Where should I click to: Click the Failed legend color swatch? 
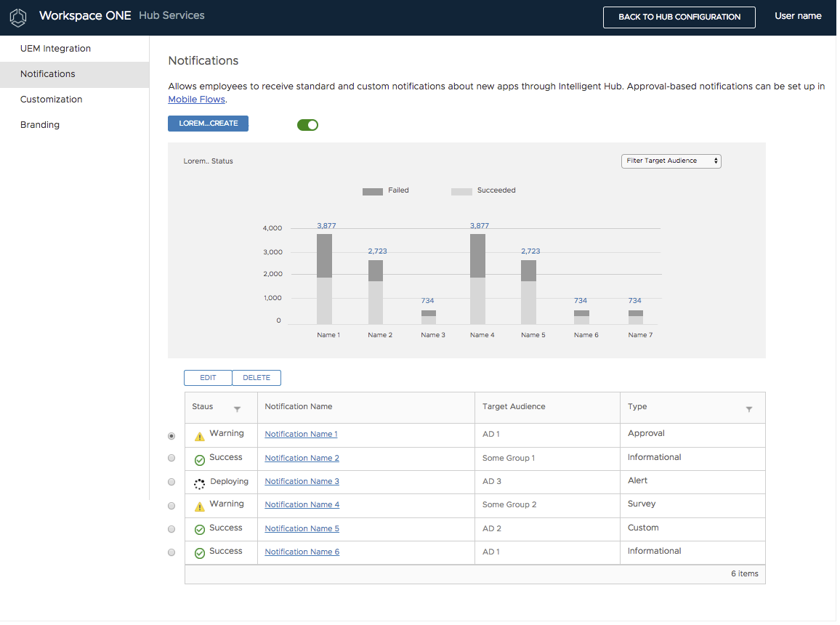(x=373, y=192)
